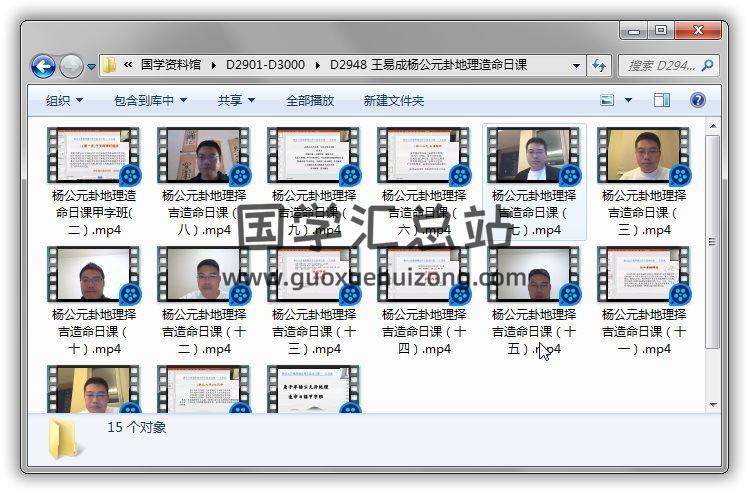Click the Forward navigation arrow button
Viewport: 749px width, 494px height.
[x=71, y=67]
